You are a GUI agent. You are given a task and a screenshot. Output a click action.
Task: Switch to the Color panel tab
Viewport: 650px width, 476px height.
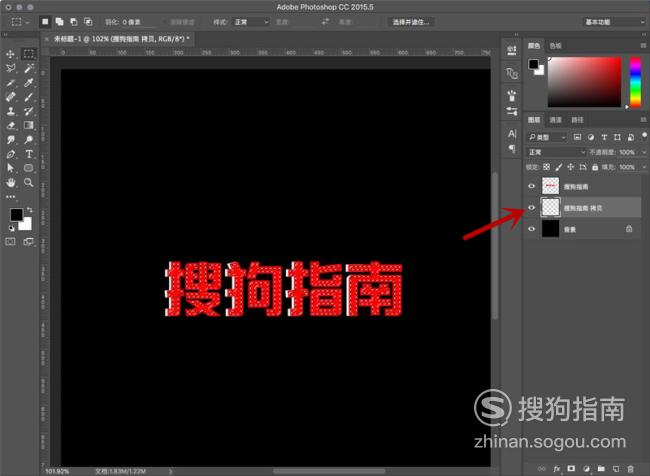pos(534,46)
